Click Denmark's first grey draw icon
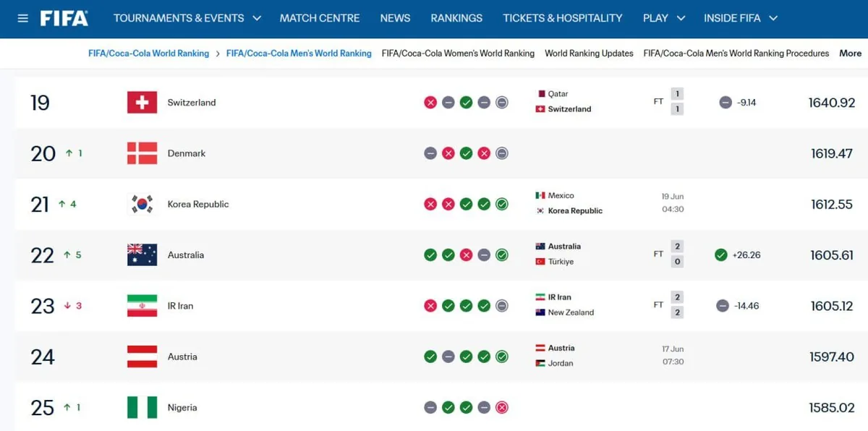868x431 pixels. pyautogui.click(x=430, y=153)
